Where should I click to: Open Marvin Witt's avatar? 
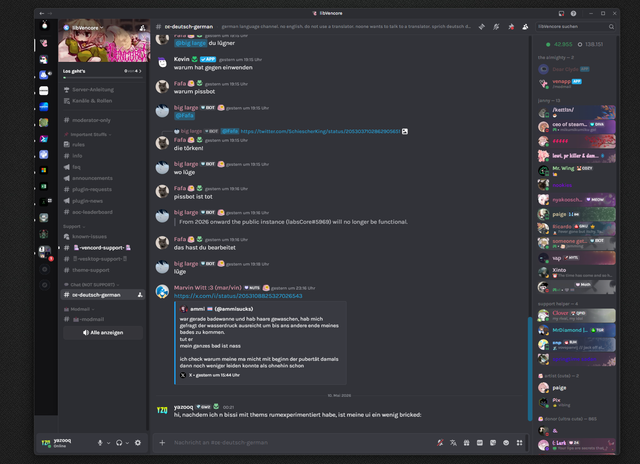tap(162, 291)
